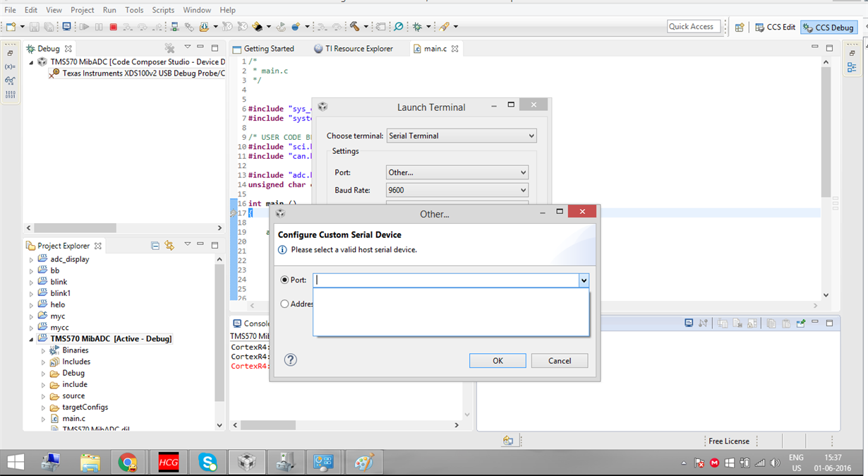Open search with the magnifier toolbar icon

coord(398,27)
